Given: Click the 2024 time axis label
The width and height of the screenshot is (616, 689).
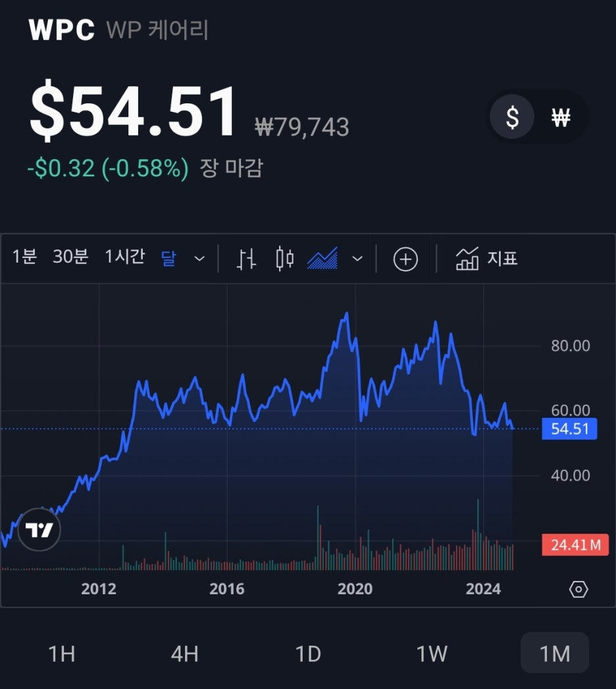Looking at the screenshot, I should [x=483, y=589].
